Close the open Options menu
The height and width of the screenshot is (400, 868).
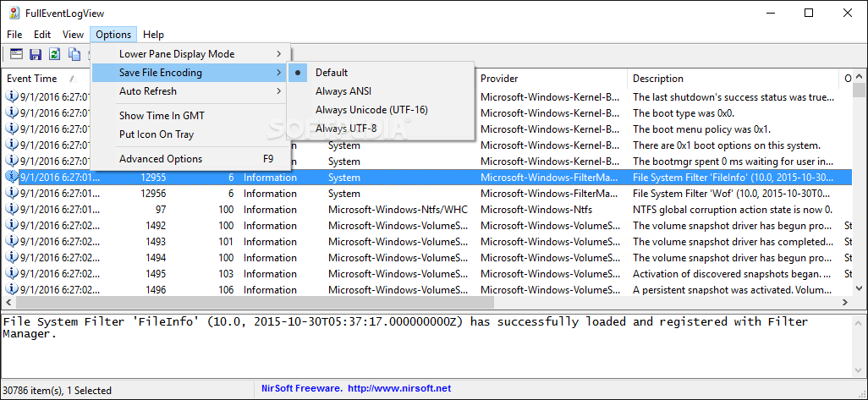point(113,35)
